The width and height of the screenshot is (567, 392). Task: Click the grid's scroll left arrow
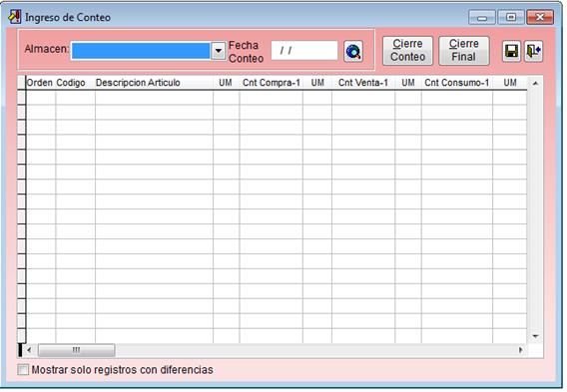tap(29, 350)
